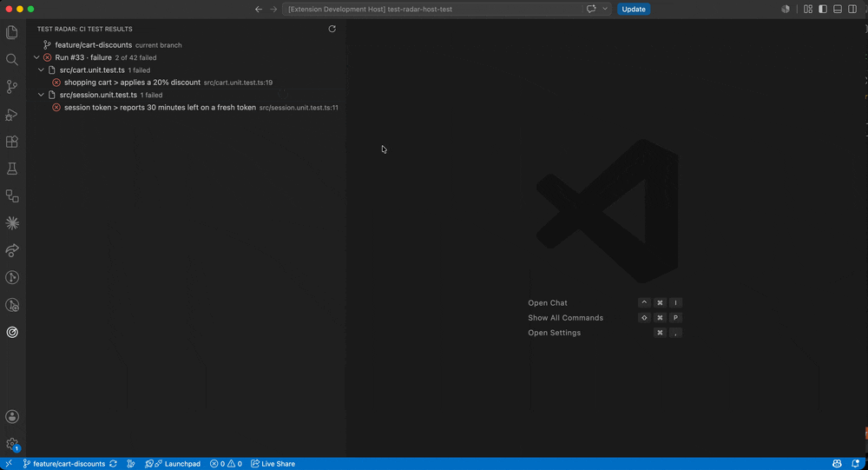Click the 'TEST RADAR: CI TEST RESULTS' header
868x470 pixels.
tap(85, 29)
